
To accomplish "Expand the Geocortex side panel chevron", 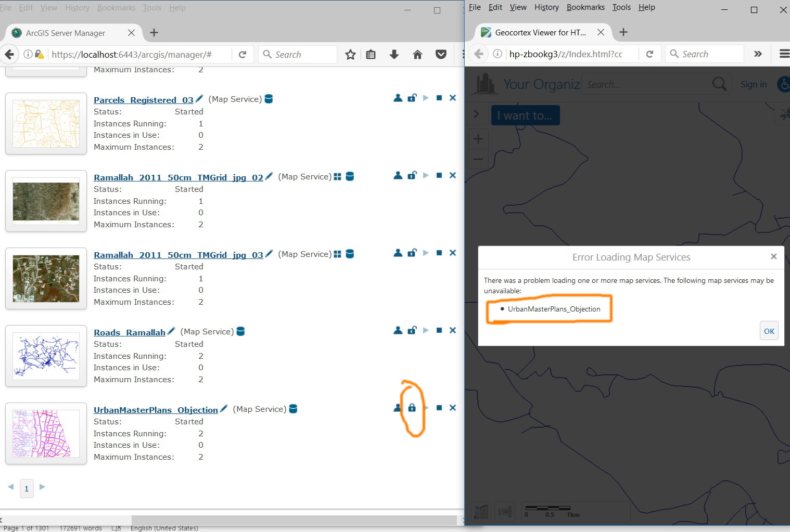I will coord(476,114).
